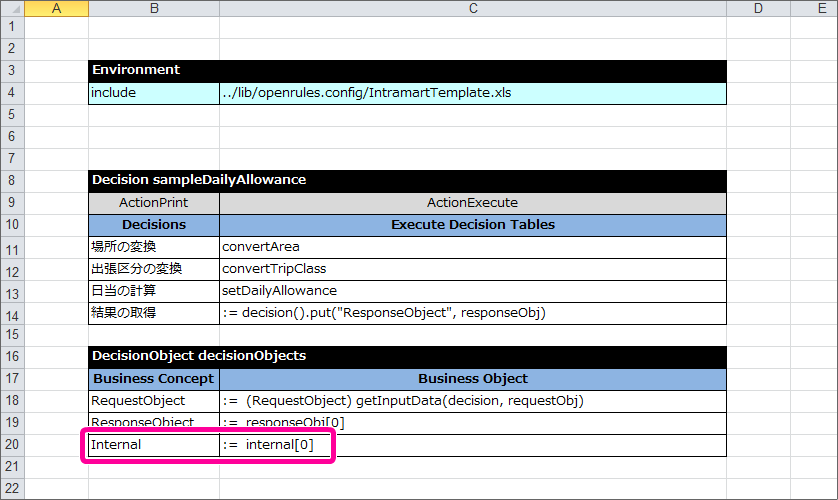Click the 'Decisions' column heading cell
Viewport: 838px width, 500px height.
tap(154, 225)
